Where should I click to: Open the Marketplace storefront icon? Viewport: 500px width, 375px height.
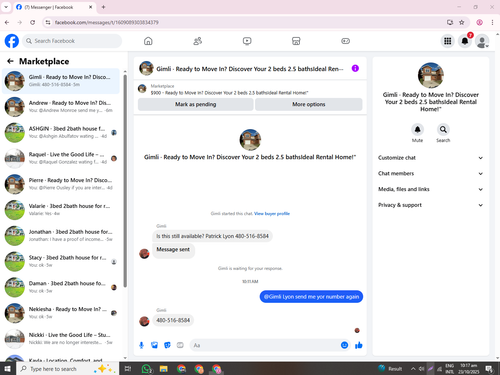[296, 41]
